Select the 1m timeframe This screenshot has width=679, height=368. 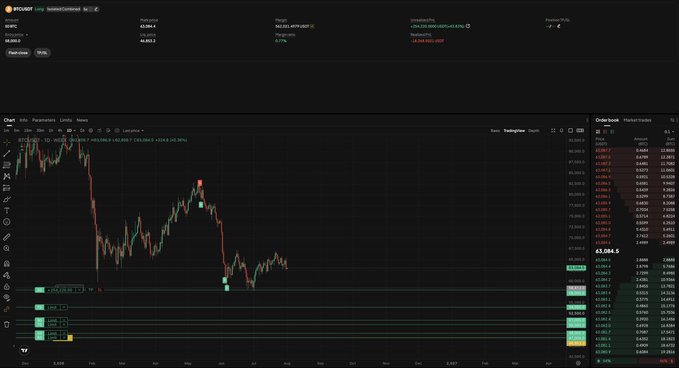pos(6,130)
